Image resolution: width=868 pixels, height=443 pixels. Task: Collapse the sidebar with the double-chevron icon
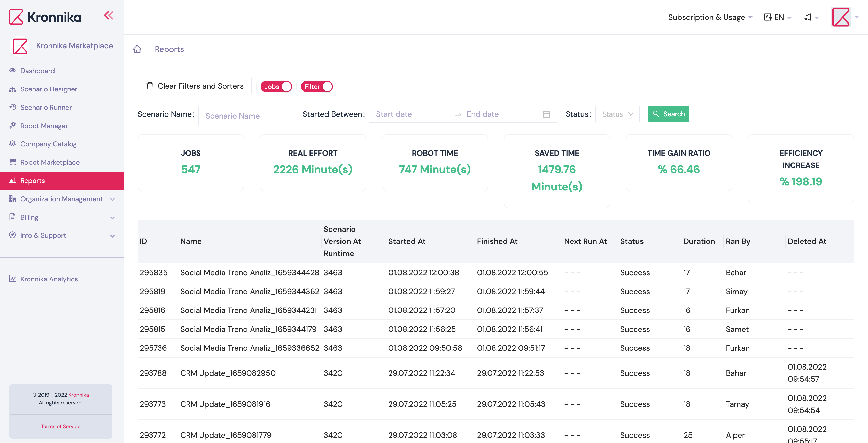click(x=109, y=15)
